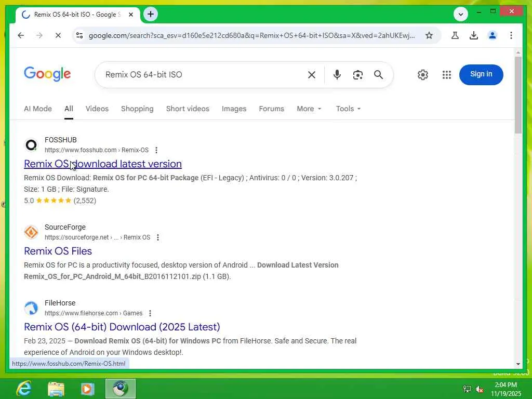532x399 pixels.
Task: Click the FOSSHUB site favicon
Action: 31,145
